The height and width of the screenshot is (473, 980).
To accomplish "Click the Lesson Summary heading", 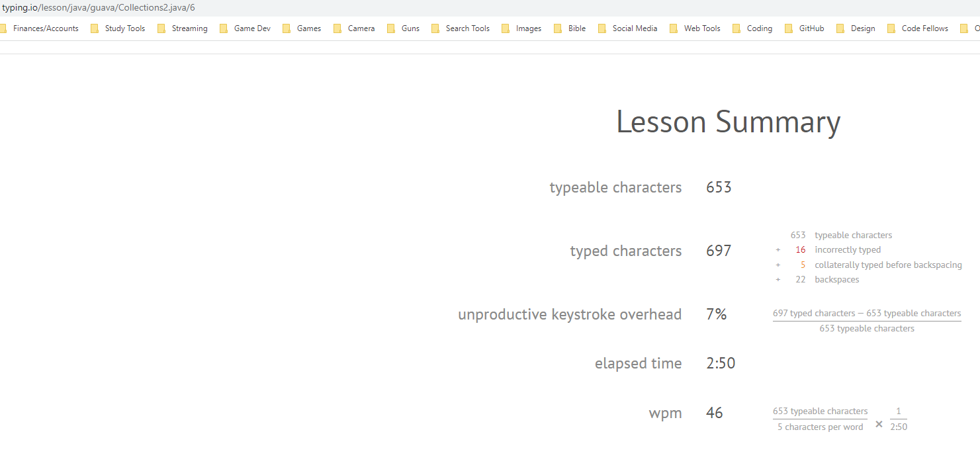I will pos(727,122).
